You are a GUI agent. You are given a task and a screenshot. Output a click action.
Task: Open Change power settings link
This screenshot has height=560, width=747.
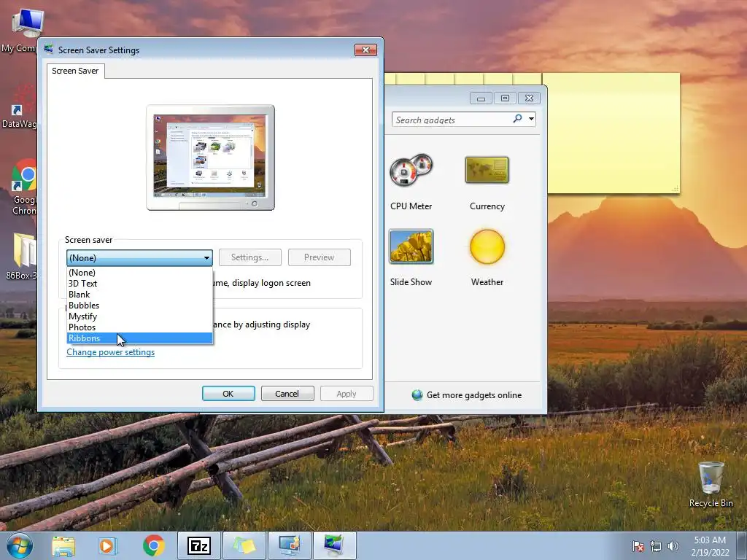point(111,352)
